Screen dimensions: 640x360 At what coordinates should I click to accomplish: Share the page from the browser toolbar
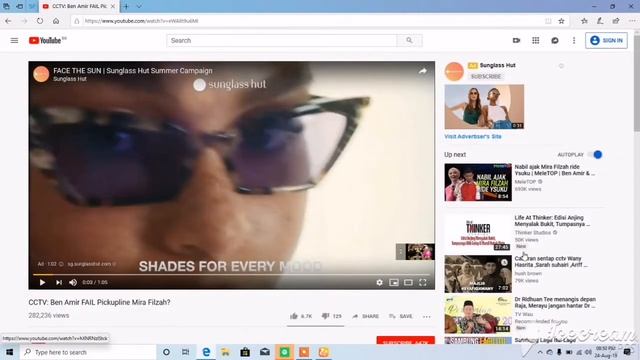[x=616, y=21]
